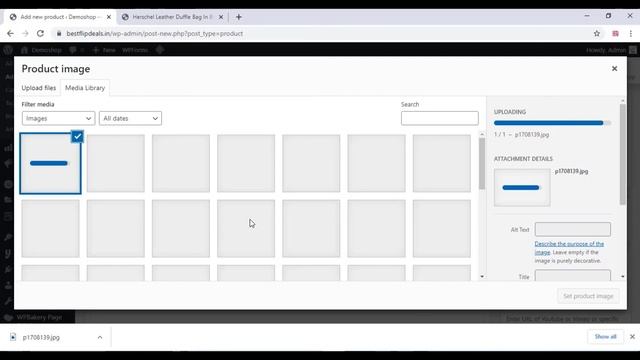Viewport: 640px width, 360px height.
Task: Switch to the Upload files tab
Action: tap(39, 88)
